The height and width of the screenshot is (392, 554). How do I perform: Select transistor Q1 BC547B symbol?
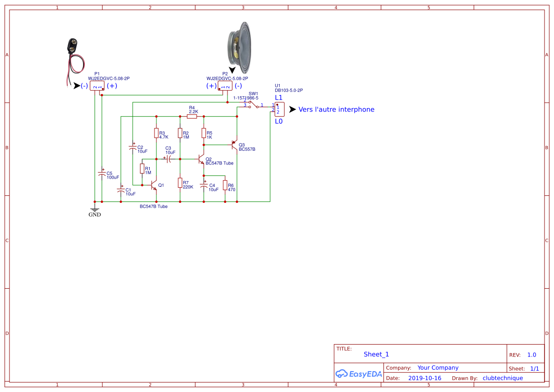(x=153, y=186)
